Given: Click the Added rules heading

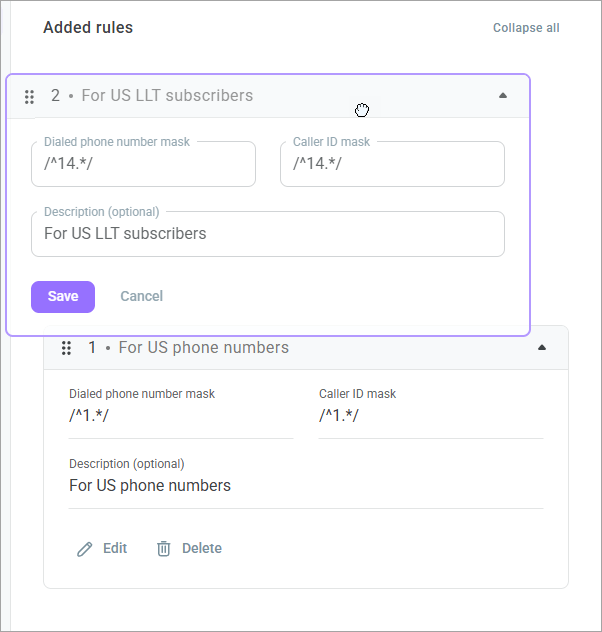Looking at the screenshot, I should (x=88, y=28).
